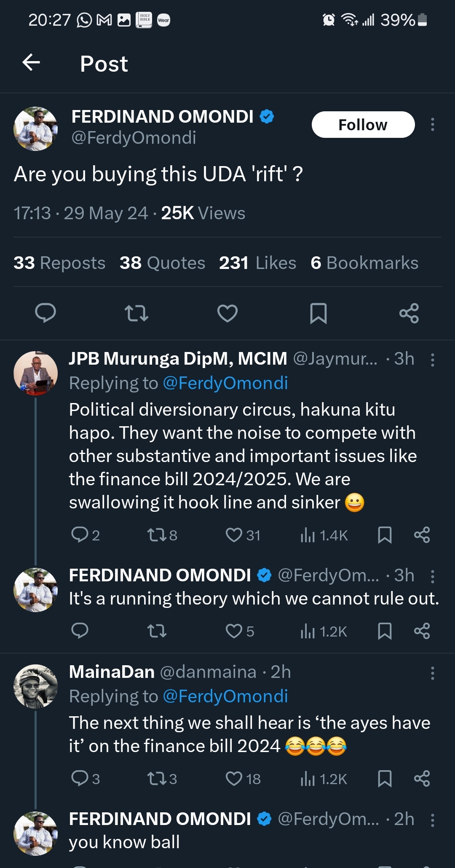Open JPB Murunga reply options menu
Image resolution: width=455 pixels, height=868 pixels.
(x=432, y=360)
